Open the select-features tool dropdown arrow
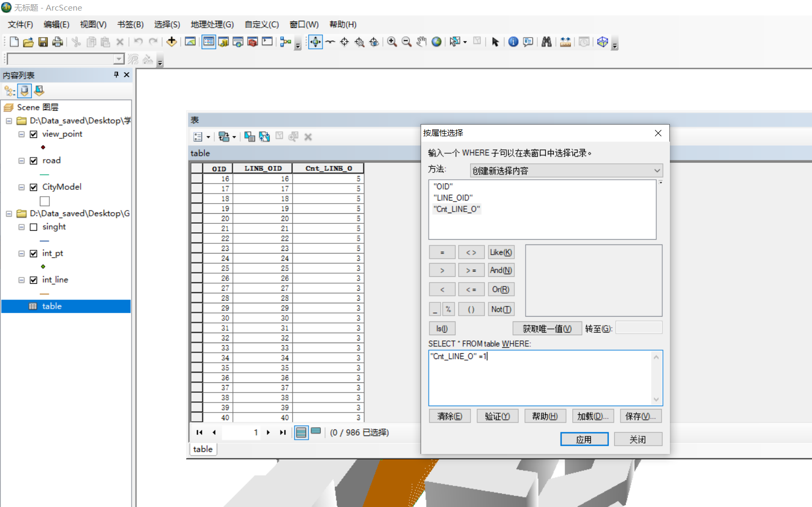Image resolution: width=812 pixels, height=507 pixels. pyautogui.click(x=465, y=42)
